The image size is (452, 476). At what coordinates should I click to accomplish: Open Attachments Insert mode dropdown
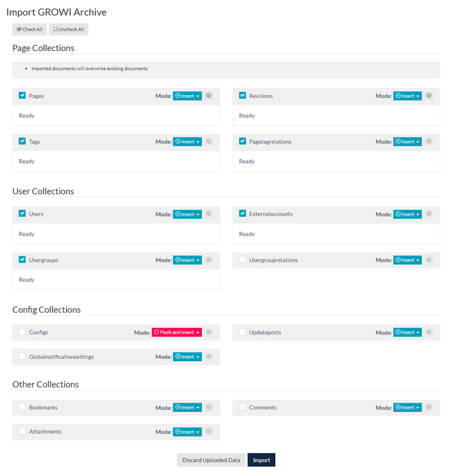(188, 431)
